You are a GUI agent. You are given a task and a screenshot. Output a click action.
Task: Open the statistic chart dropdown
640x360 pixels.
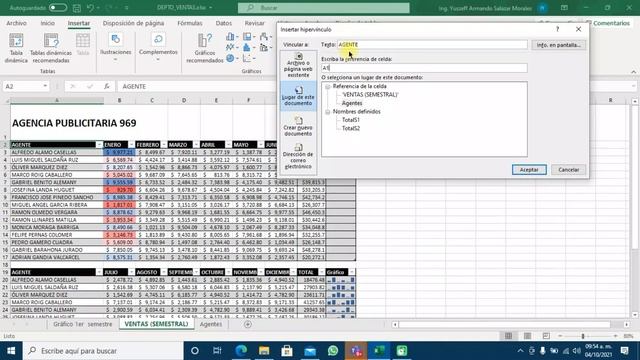249,48
